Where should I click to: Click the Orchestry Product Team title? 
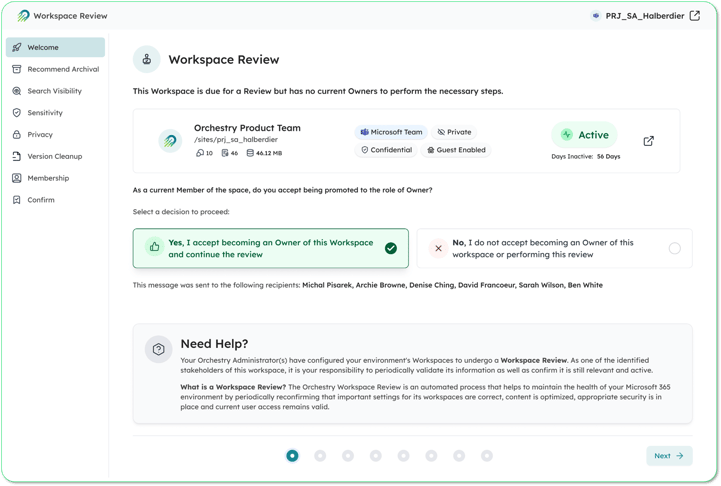coord(247,128)
